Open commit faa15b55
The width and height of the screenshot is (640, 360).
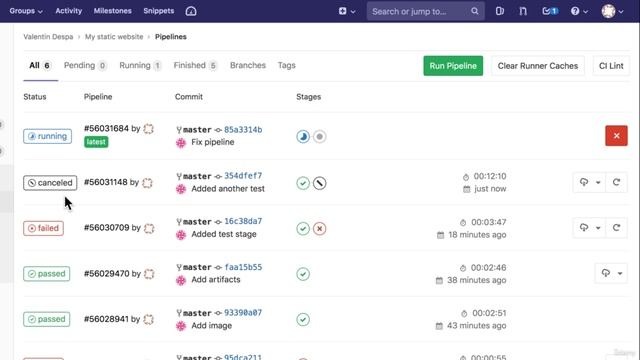point(243,267)
